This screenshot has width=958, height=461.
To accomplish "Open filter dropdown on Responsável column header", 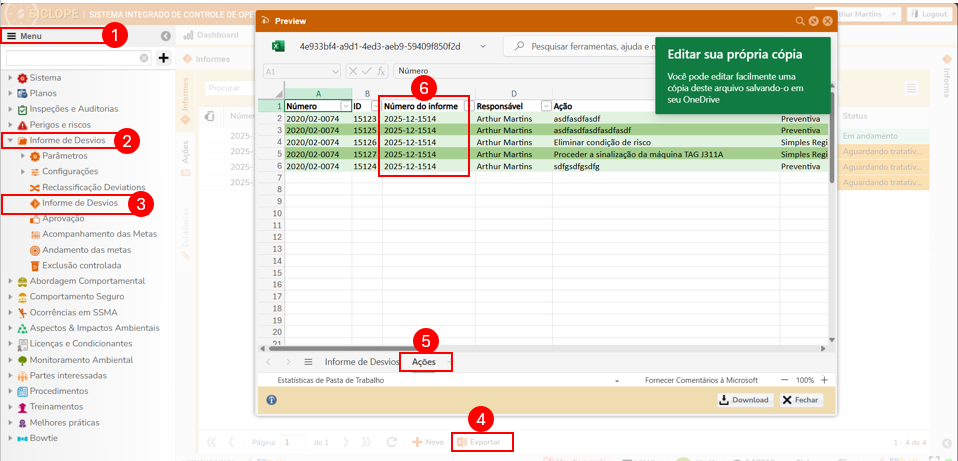I will tap(545, 106).
